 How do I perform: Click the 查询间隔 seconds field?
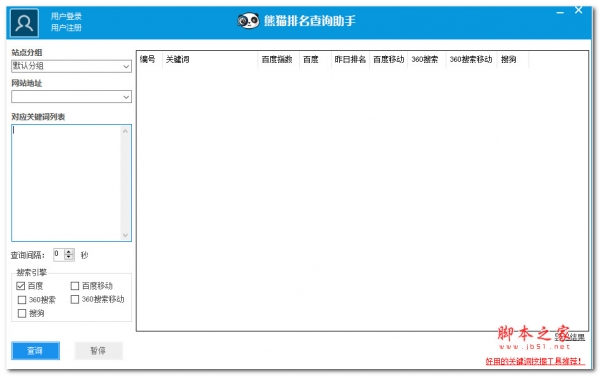point(59,255)
